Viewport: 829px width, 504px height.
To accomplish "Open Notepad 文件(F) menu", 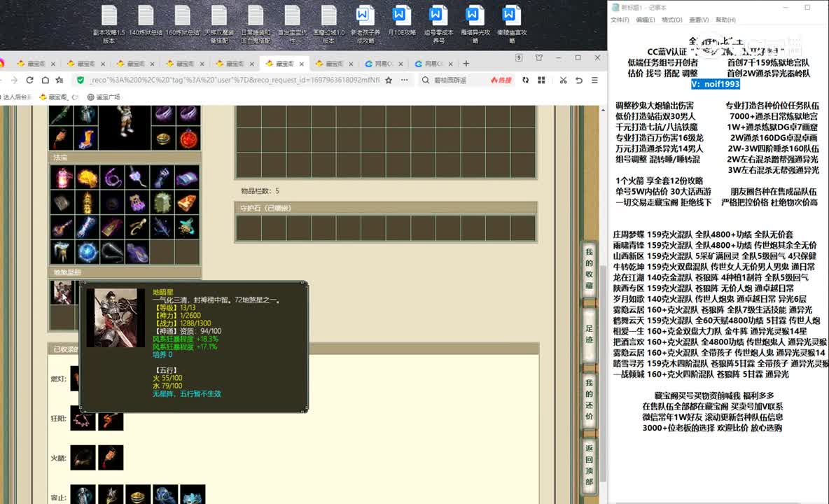I will (620, 20).
